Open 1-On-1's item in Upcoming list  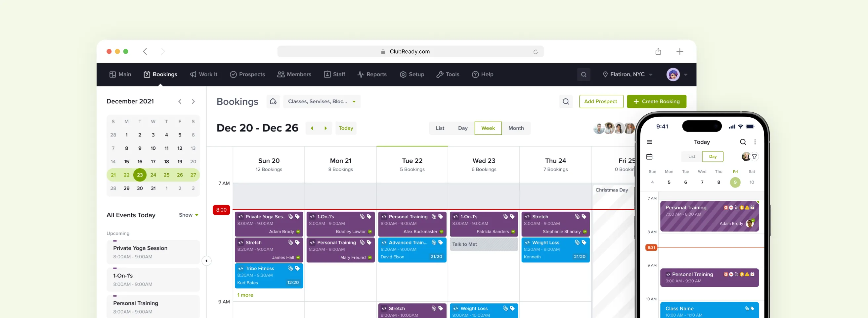tap(153, 280)
